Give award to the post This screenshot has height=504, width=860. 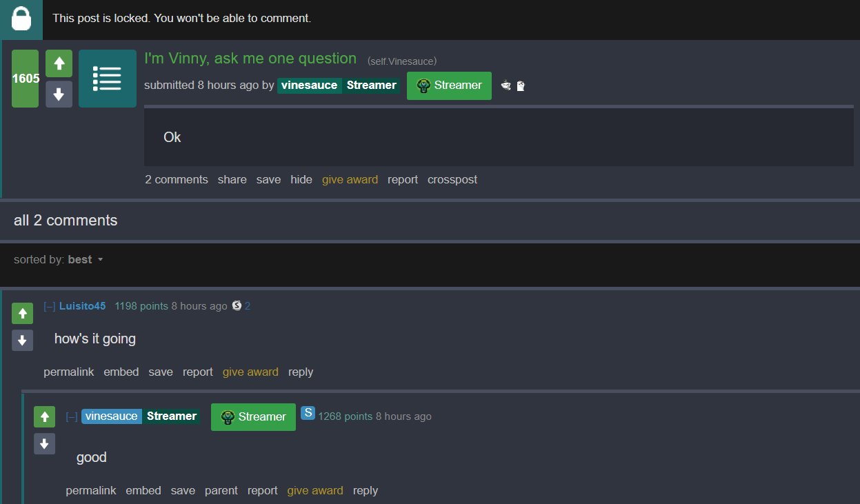(350, 179)
